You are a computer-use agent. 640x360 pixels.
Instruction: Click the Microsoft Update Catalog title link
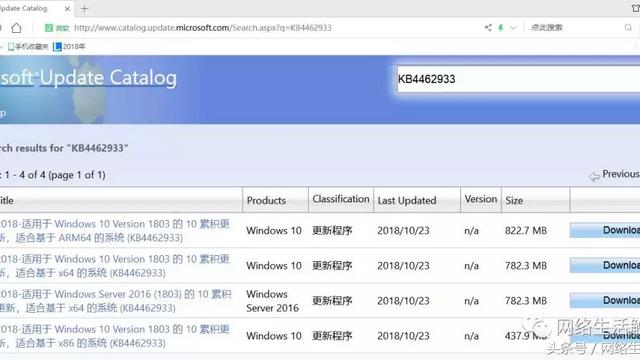pos(88,78)
